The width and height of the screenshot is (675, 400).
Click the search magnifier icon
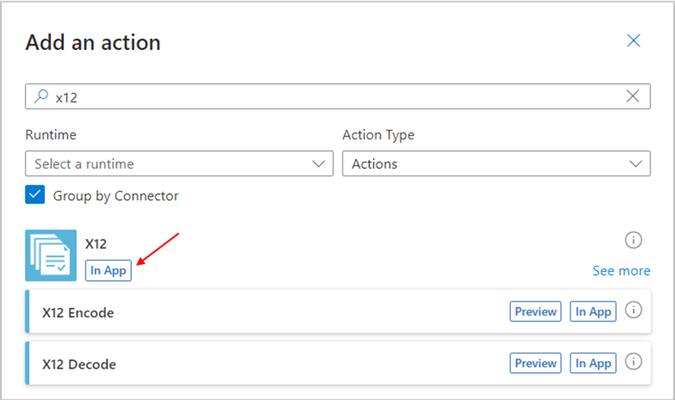[x=41, y=96]
